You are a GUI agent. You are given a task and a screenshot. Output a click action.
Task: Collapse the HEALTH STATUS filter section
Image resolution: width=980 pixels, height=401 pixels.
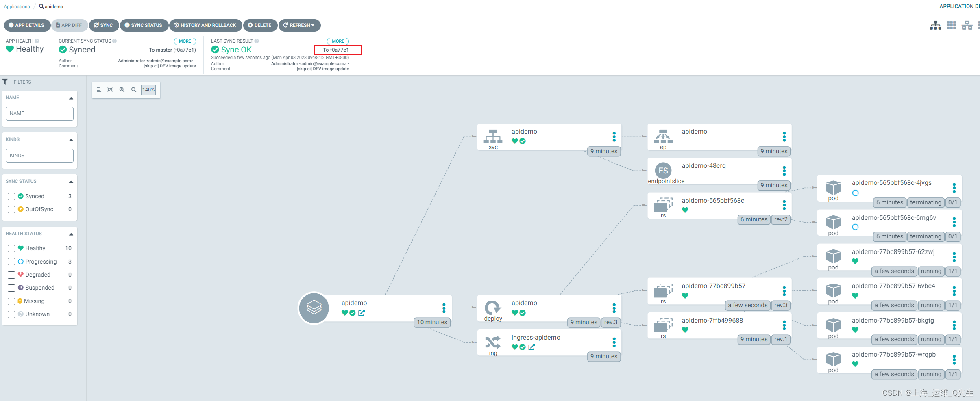[71, 234]
